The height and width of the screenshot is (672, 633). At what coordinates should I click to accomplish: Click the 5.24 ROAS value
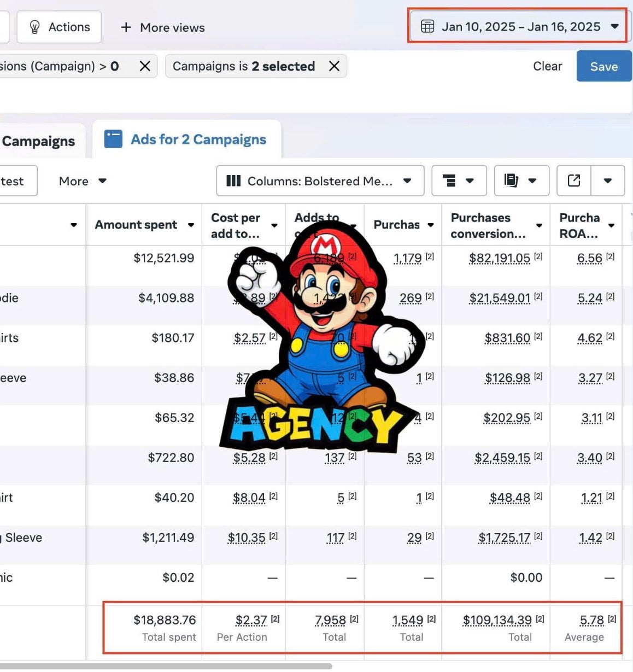click(590, 298)
